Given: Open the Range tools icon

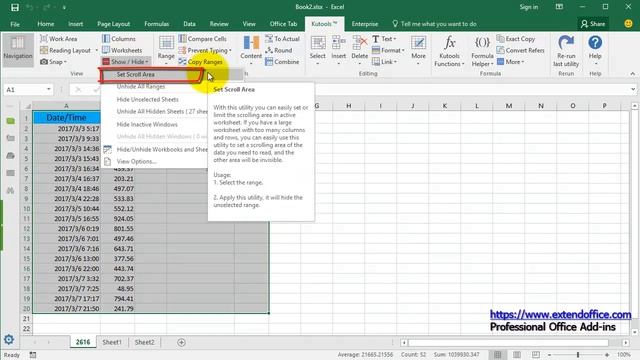Looking at the screenshot, I should point(166,43).
